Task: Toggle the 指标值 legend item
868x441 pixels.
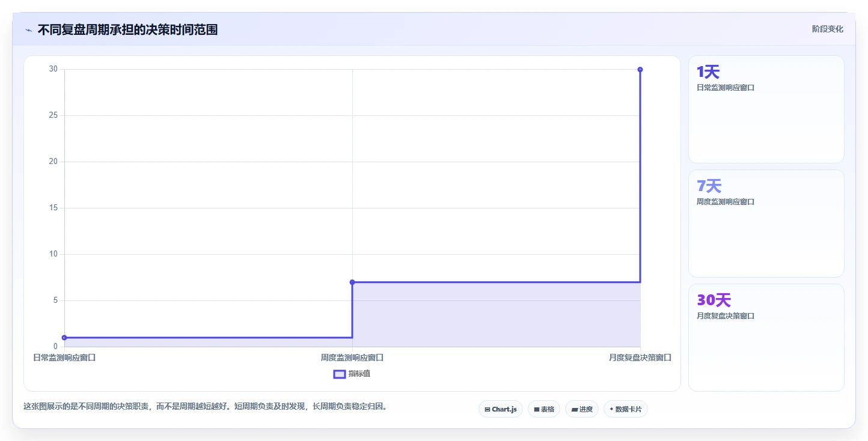Action: tap(353, 374)
